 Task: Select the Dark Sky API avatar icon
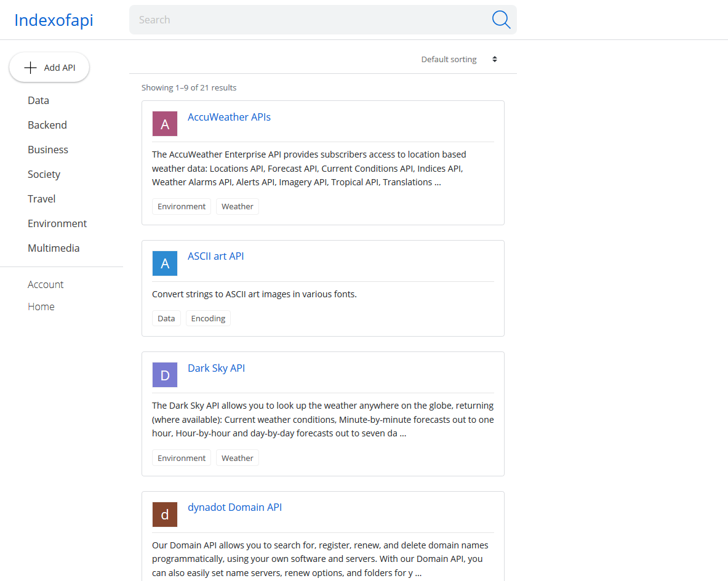[164, 374]
